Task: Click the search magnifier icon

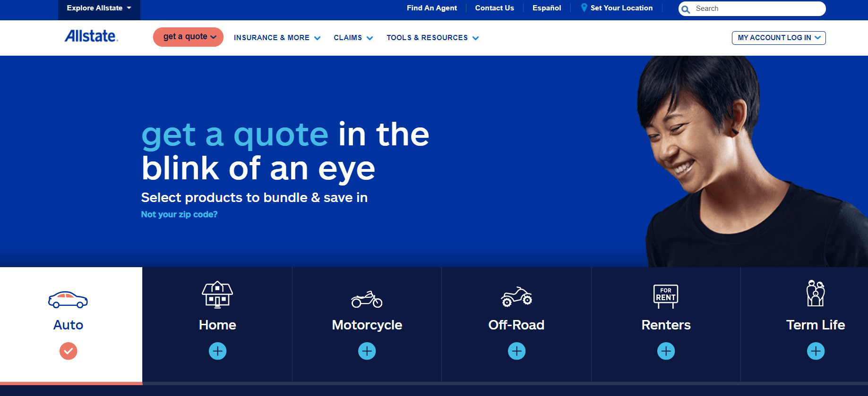Action: pos(686,9)
